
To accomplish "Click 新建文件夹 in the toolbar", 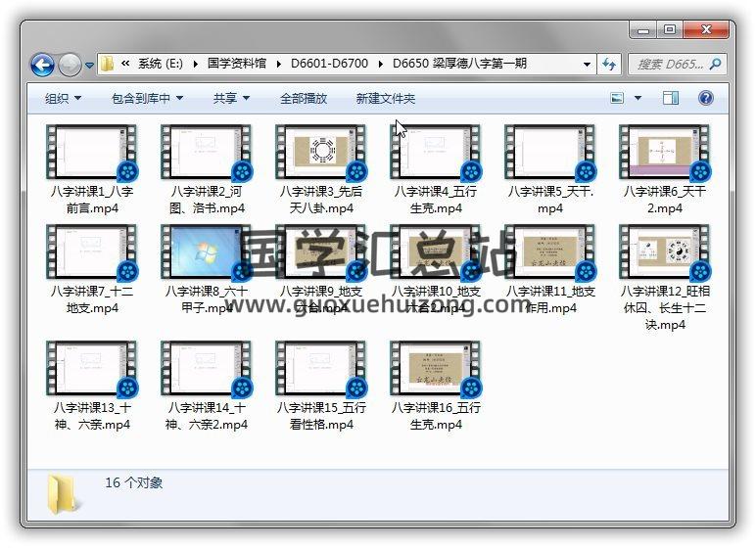I will 385,98.
